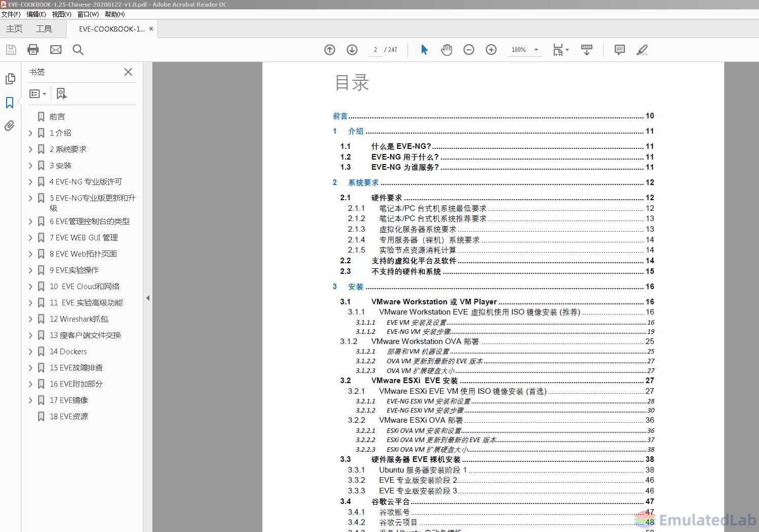Send file by email using the envelope icon

point(56,50)
